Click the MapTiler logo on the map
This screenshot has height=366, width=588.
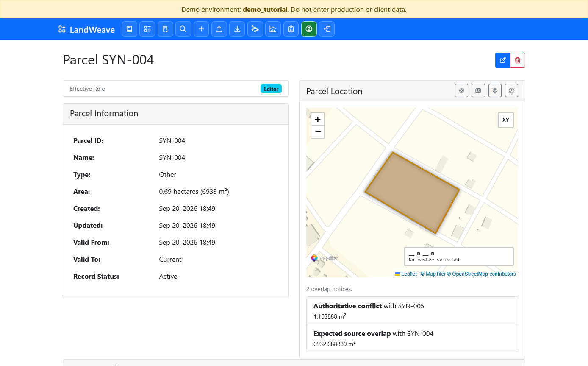point(325,258)
